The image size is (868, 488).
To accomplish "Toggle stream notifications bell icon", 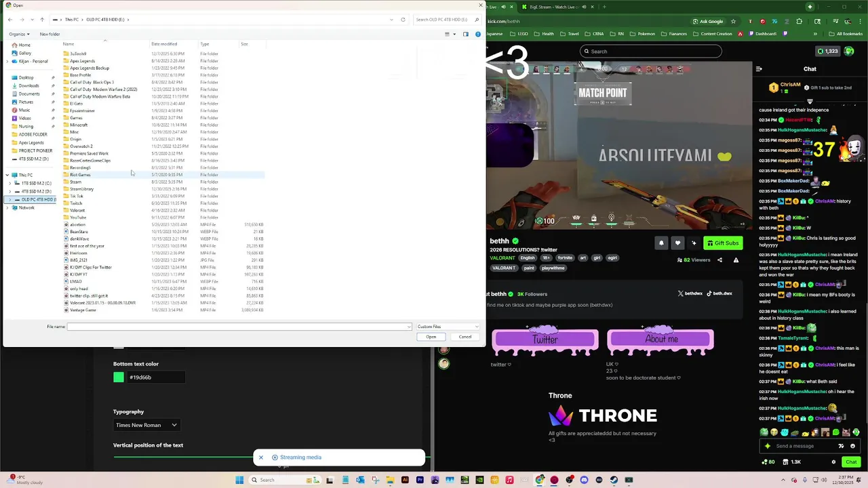I will tap(661, 243).
